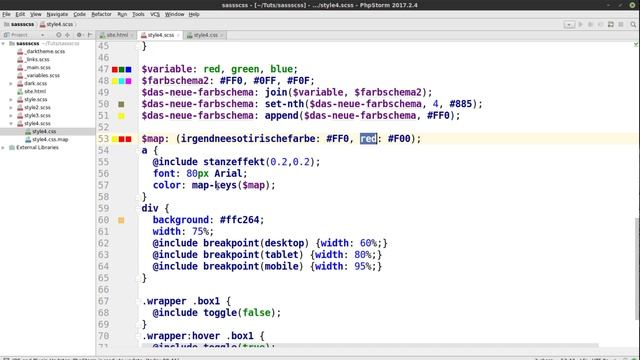Click the highlighted word 'red' on line 53
Screen dimensions: 640x360
coord(369,139)
